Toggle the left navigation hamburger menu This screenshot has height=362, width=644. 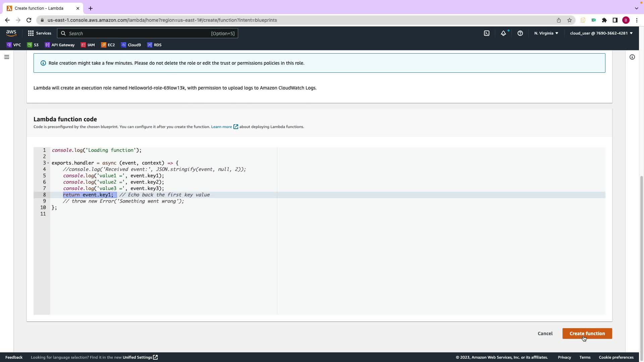pyautogui.click(x=7, y=57)
